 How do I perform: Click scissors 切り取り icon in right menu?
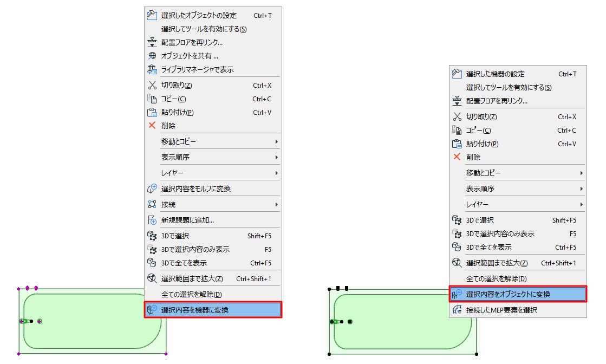(x=457, y=116)
